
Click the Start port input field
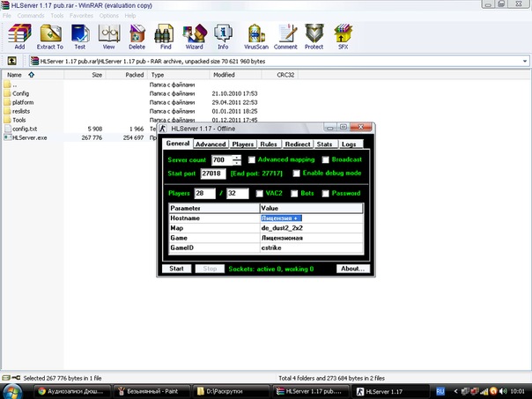pyautogui.click(x=213, y=174)
